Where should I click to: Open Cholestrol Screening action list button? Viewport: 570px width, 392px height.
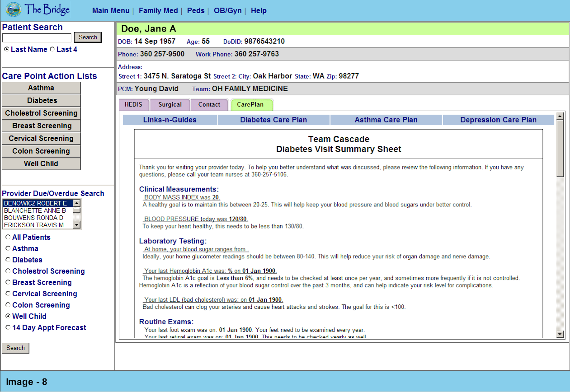41,113
